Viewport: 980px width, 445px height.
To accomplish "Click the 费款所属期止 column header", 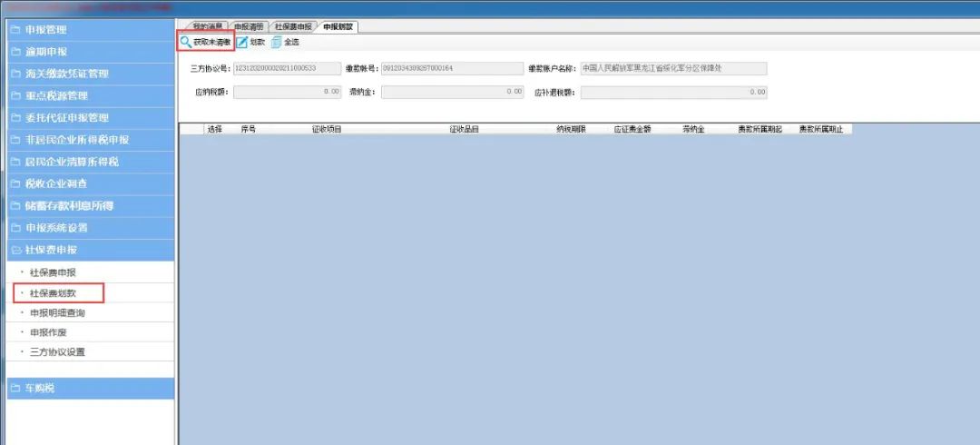I will [x=820, y=129].
